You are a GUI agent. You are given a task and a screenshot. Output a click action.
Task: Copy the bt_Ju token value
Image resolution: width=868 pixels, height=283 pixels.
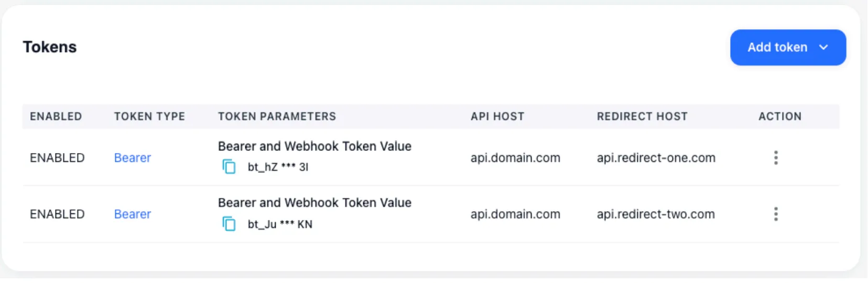pos(229,224)
